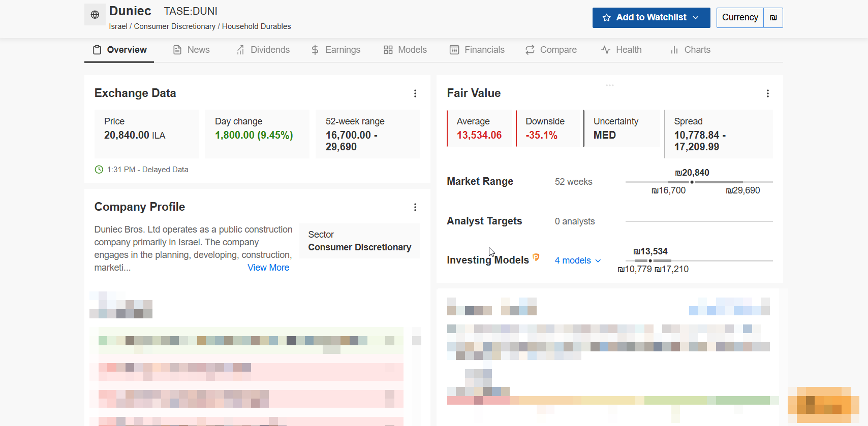
Task: Click the Israel breadcrumb text
Action: tap(118, 26)
